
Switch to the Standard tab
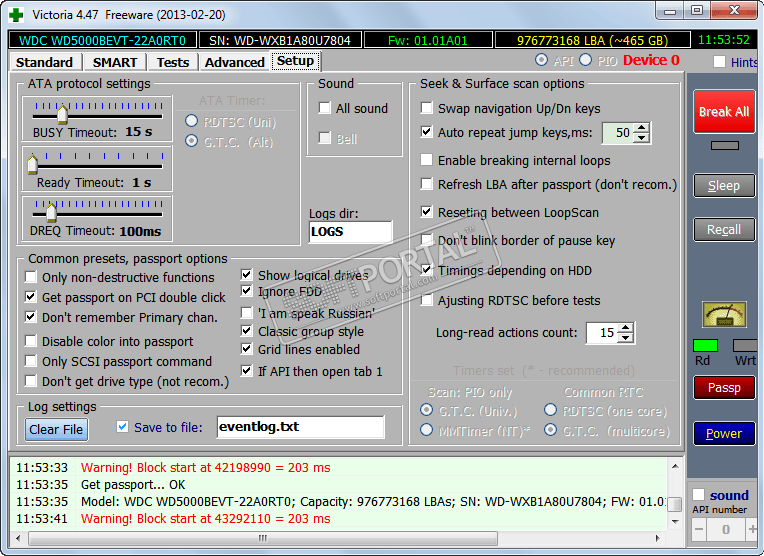[x=44, y=62]
